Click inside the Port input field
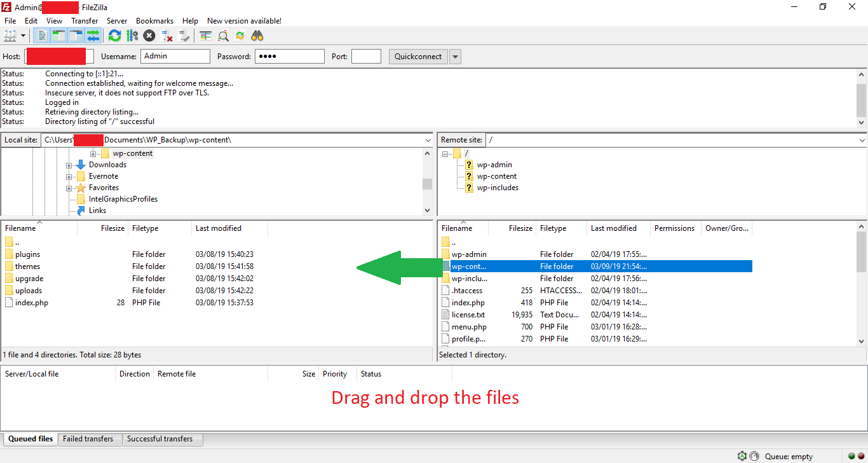Screen dimensions: 868x463 366,56
